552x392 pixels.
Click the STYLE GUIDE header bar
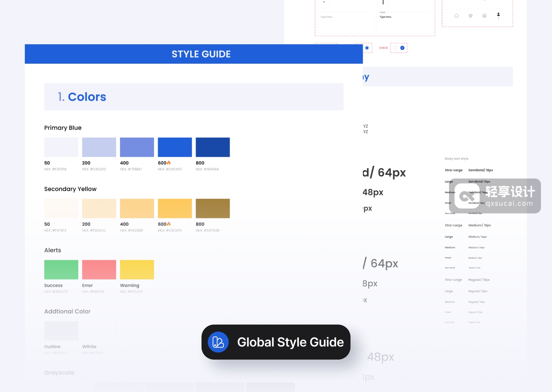pyautogui.click(x=194, y=54)
